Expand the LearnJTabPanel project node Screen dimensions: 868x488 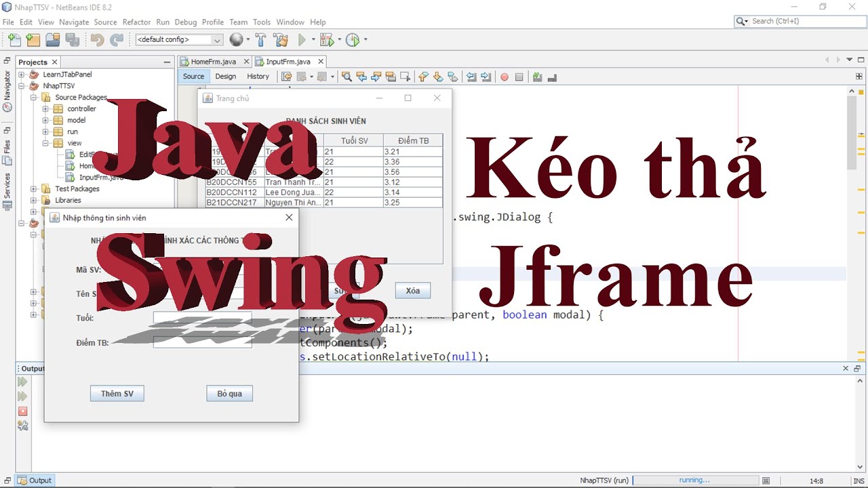click(22, 75)
